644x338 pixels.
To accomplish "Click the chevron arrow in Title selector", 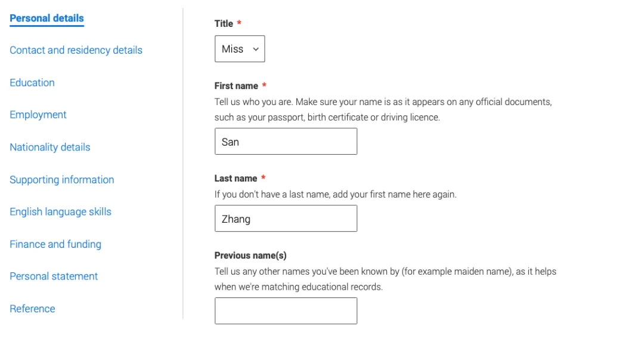I will pyautogui.click(x=256, y=50).
